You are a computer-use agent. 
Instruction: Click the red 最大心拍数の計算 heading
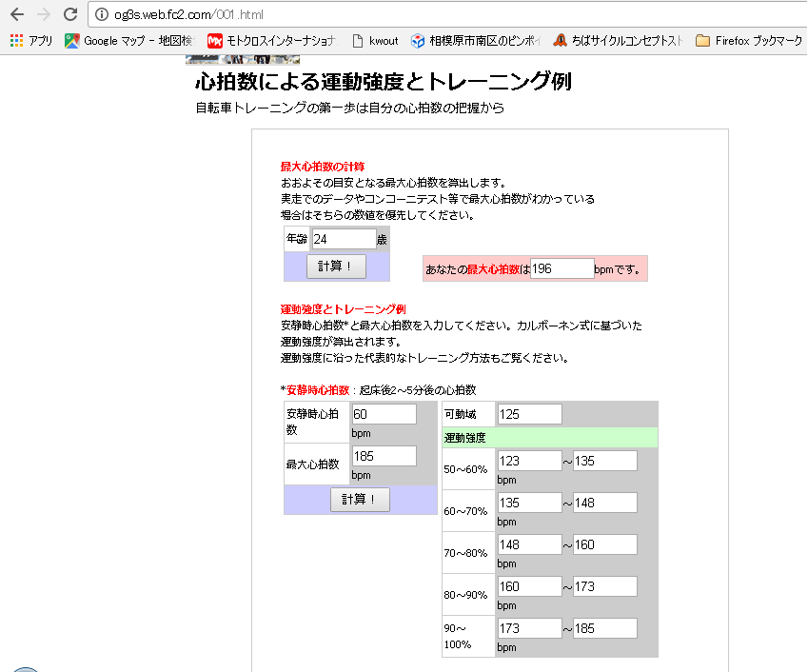click(x=323, y=167)
